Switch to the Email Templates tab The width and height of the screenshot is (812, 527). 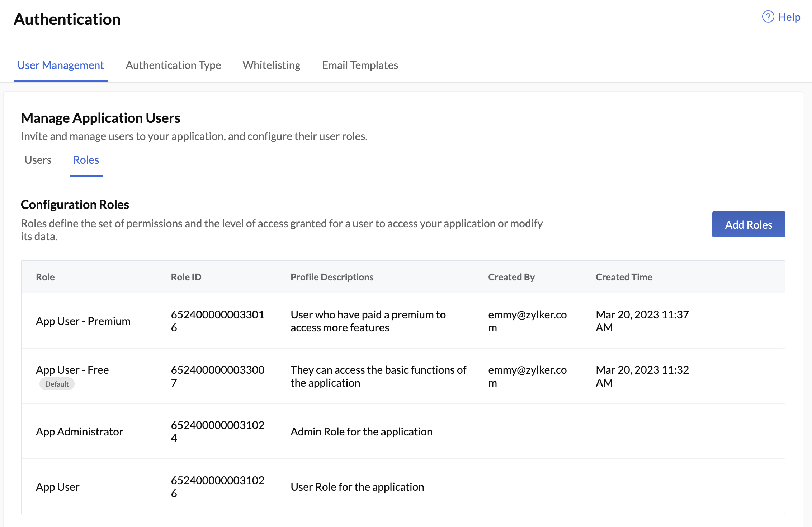[359, 65]
